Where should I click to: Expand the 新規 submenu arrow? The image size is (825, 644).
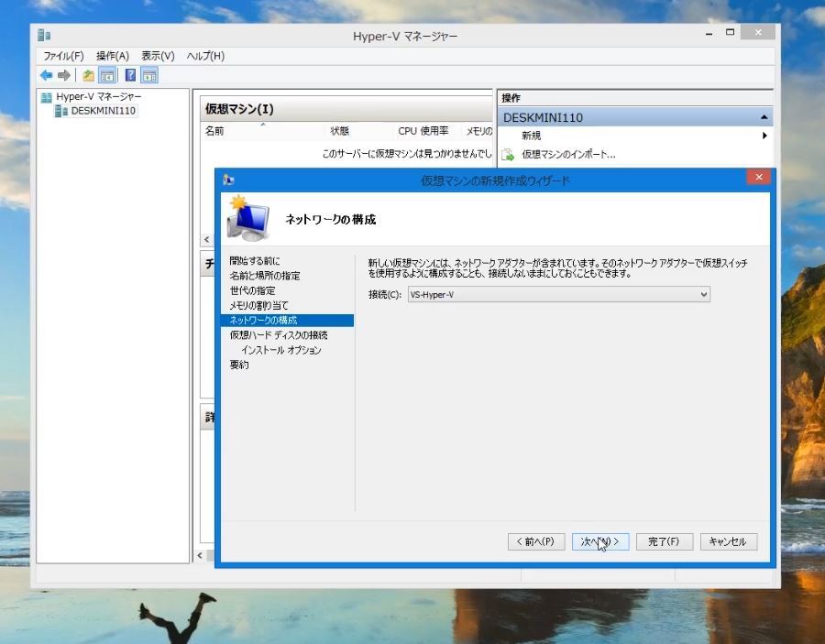pos(764,136)
